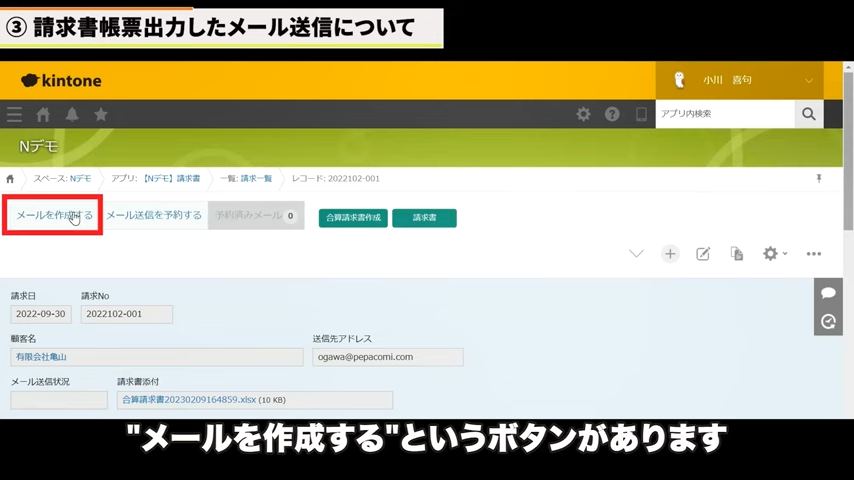Click メール送信を予約する button
The height and width of the screenshot is (480, 854).
pyautogui.click(x=154, y=215)
